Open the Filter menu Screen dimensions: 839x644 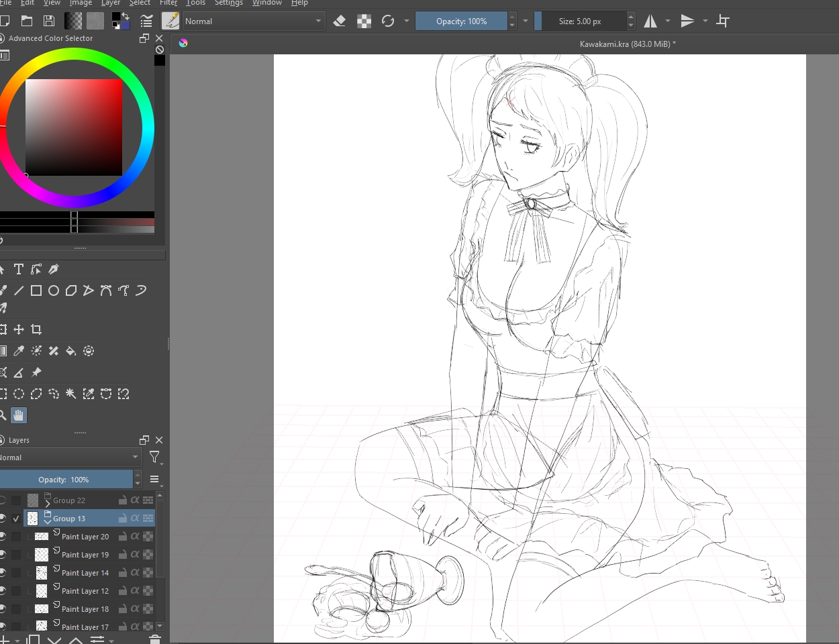(168, 3)
